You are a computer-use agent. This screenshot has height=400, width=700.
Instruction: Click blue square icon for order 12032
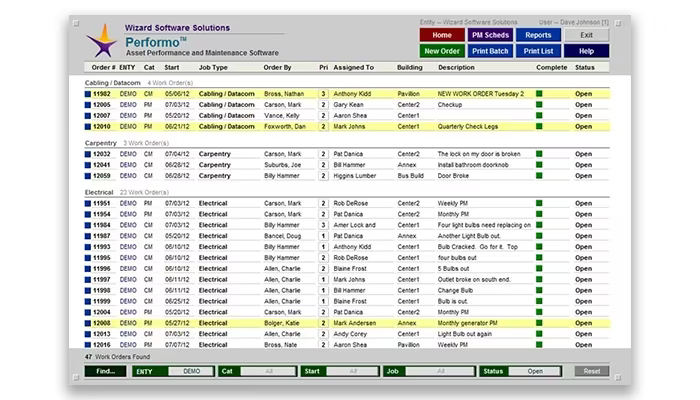(x=88, y=154)
